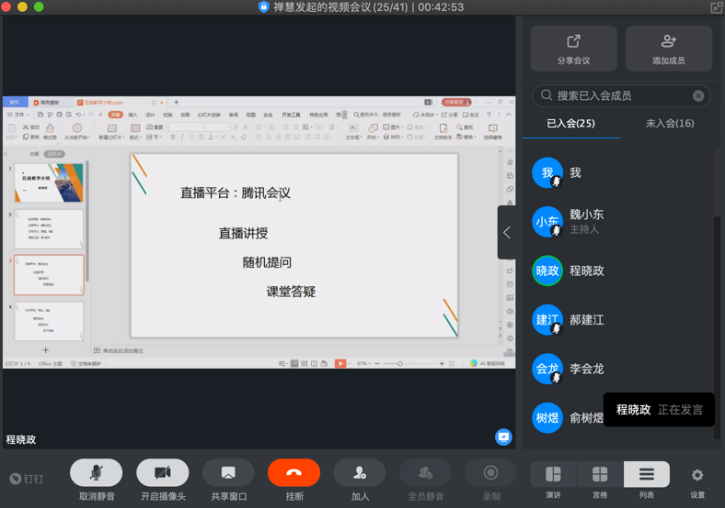Select host 魏小东 in member list
This screenshot has height=508, width=725.
(x=620, y=221)
